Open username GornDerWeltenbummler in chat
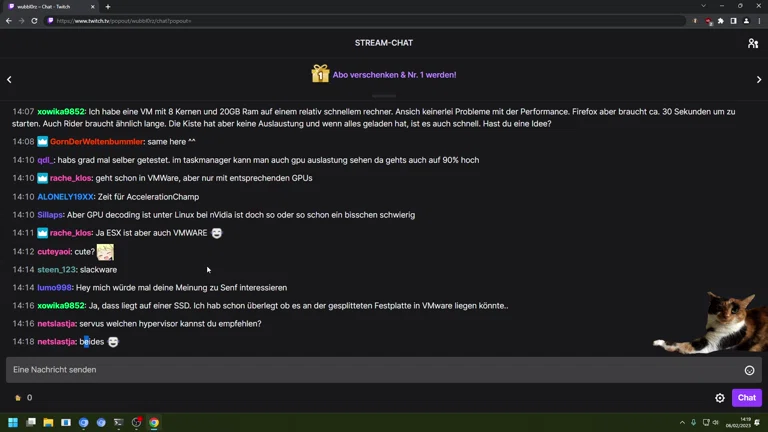This screenshot has width=768, height=432. 97,142
